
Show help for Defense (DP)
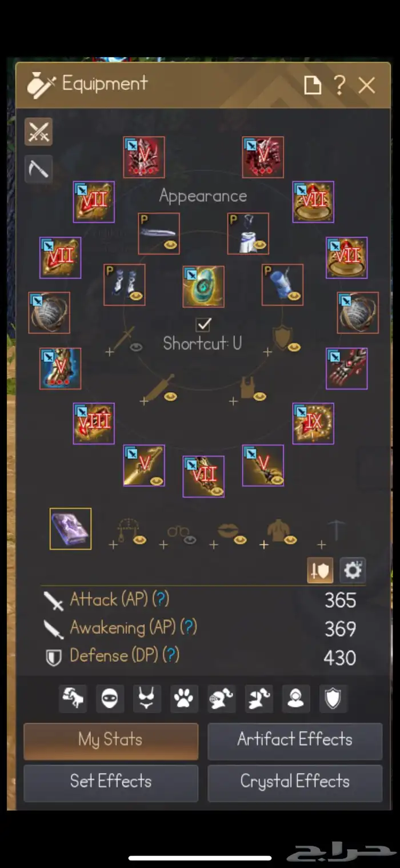click(171, 655)
